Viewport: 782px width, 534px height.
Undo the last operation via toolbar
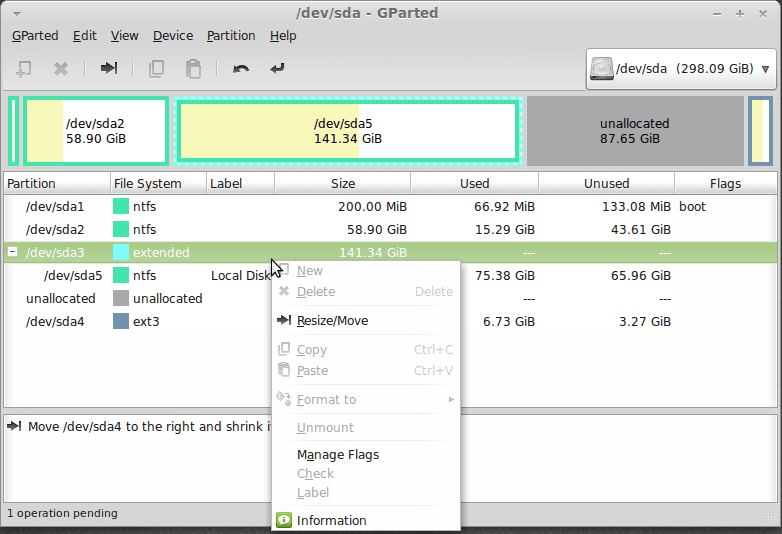241,68
